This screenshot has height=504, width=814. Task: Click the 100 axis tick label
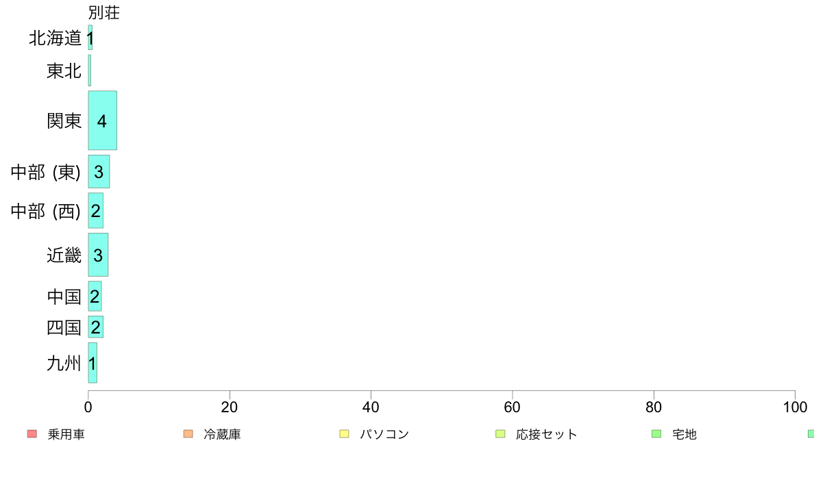tap(795, 407)
